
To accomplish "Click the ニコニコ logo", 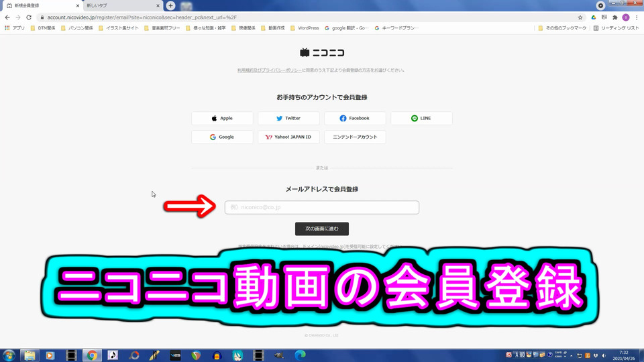I will pyautogui.click(x=322, y=52).
